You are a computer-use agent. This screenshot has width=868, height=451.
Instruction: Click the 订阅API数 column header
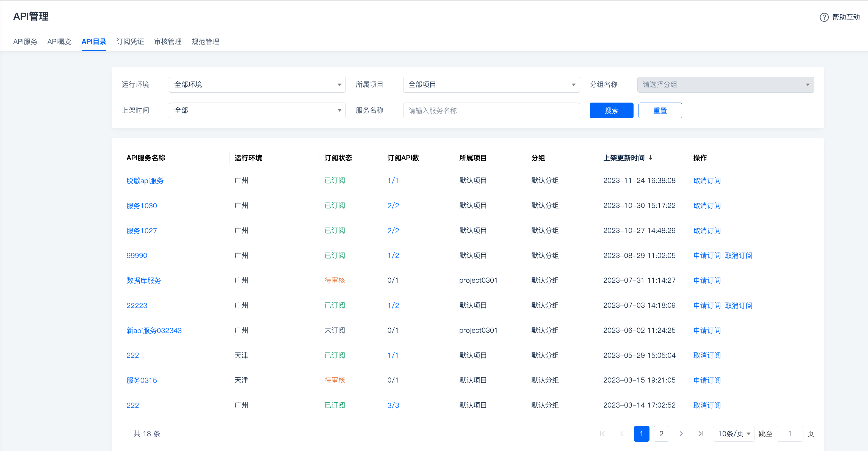point(403,158)
